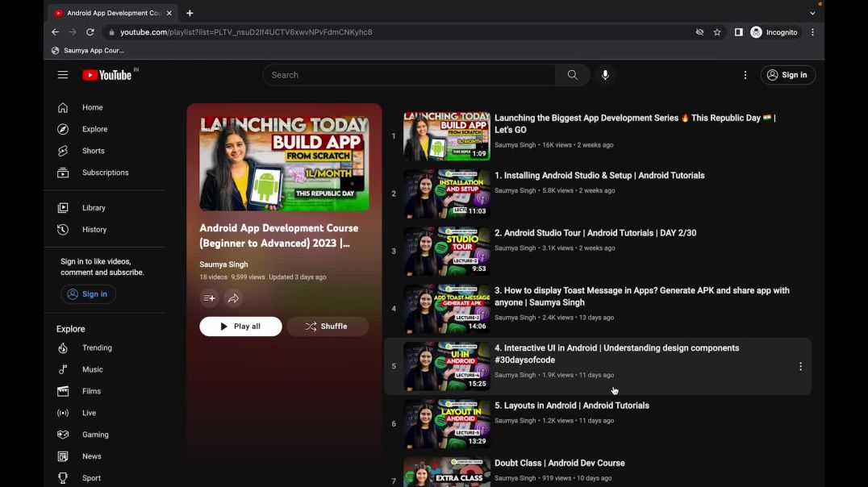Click the YouTube logo to go home
Screen dimensions: 868x487
(x=107, y=75)
